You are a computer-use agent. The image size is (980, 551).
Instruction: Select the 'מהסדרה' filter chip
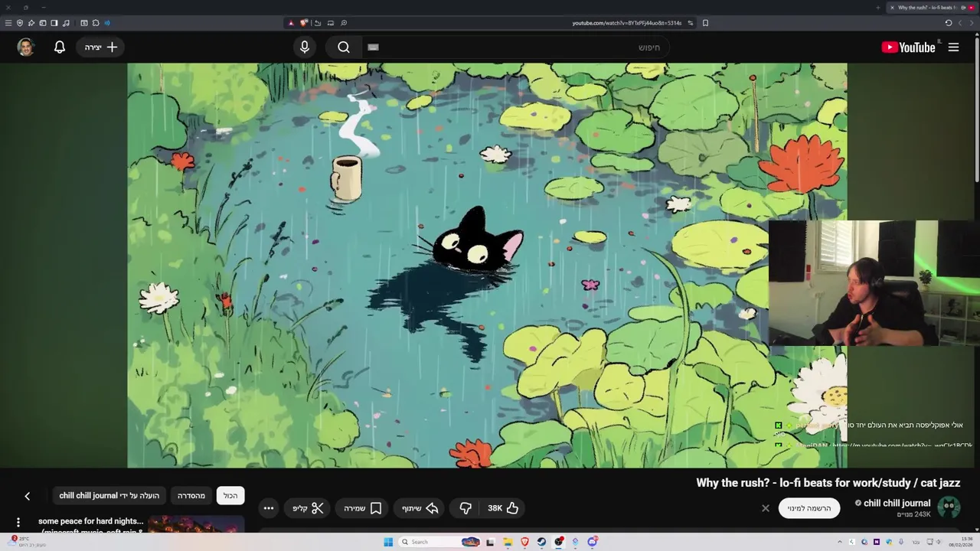[191, 496]
